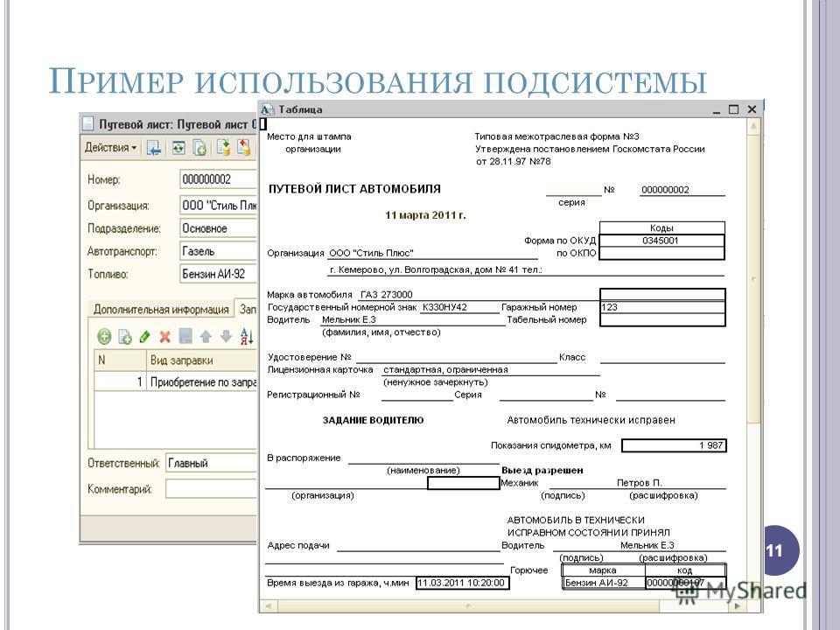Image resolution: width=840 pixels, height=630 pixels.
Task: Click the Автотранспорт field showing Газель
Action: (219, 251)
